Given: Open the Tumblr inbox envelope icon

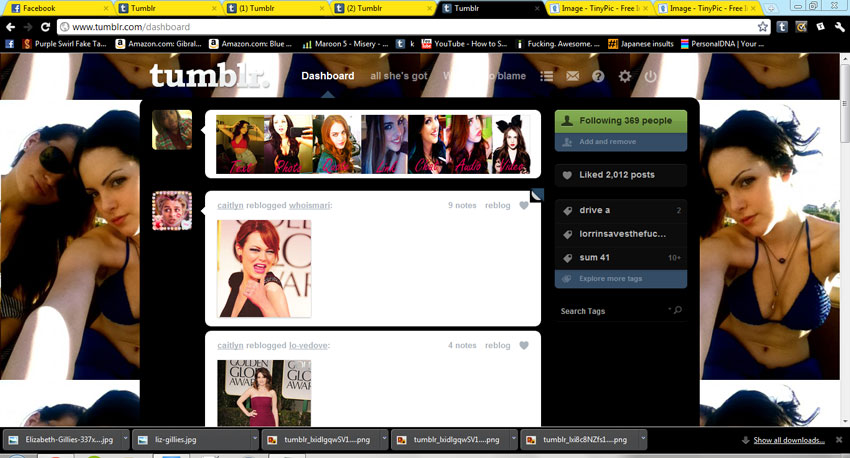Looking at the screenshot, I should (x=572, y=76).
